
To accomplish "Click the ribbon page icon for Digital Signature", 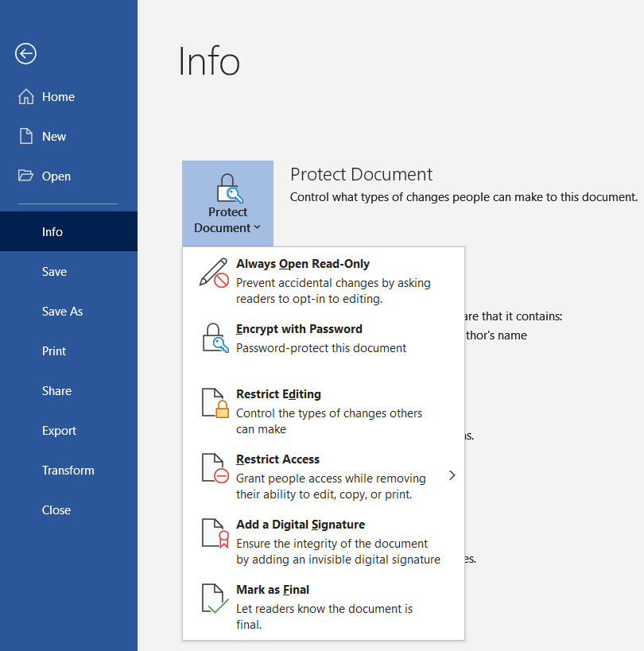I will [x=215, y=533].
